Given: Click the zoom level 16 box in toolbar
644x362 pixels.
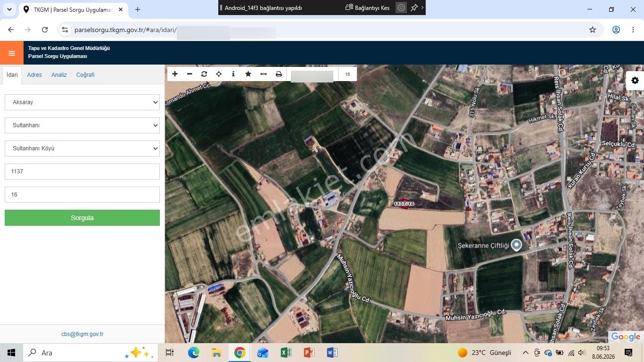Looking at the screenshot, I should pos(347,74).
